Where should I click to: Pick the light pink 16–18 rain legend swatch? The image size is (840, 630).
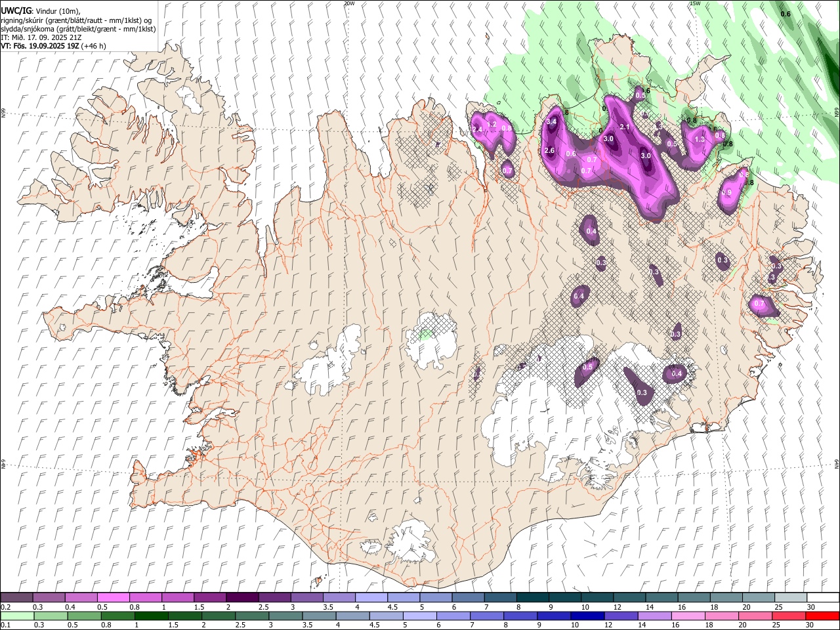click(x=688, y=616)
